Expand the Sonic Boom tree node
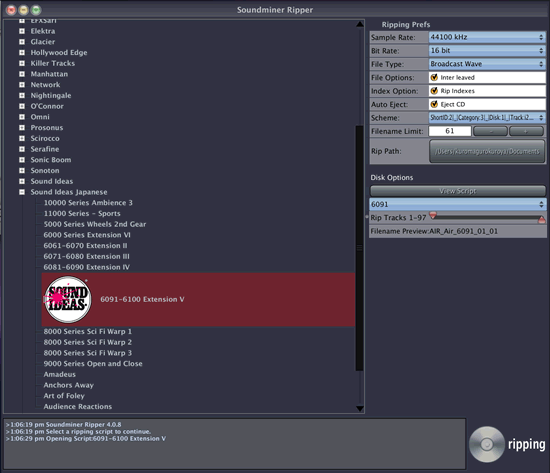 point(22,160)
